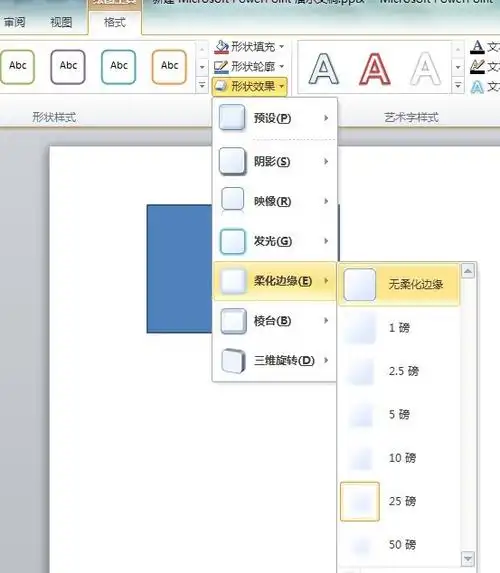Viewport: 500px width, 573px height.
Task: Apply 1 磅 soft edge
Action: (399, 327)
